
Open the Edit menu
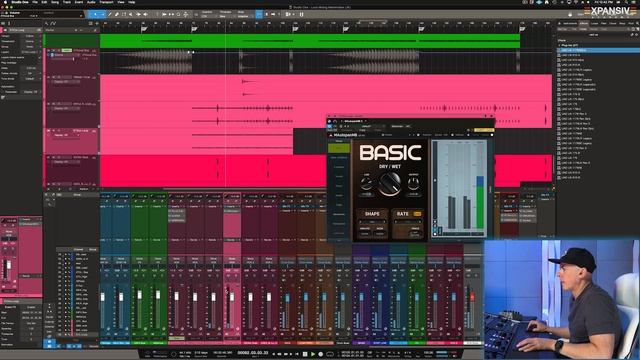click(x=44, y=2)
